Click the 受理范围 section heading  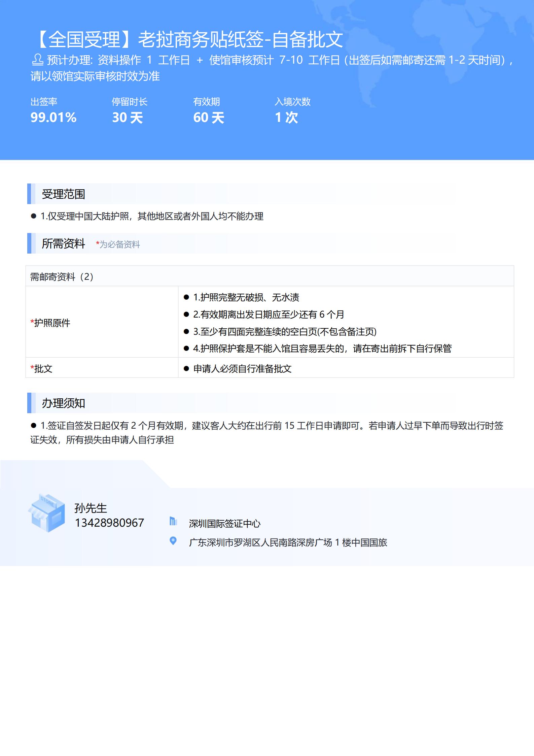pos(63,194)
